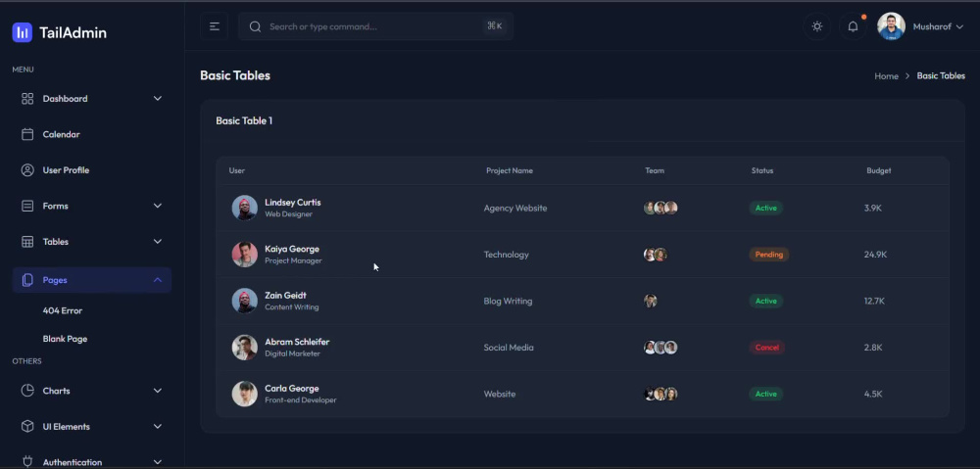Click the UI Elements cube icon
The width and height of the screenshot is (980, 469).
(27, 427)
